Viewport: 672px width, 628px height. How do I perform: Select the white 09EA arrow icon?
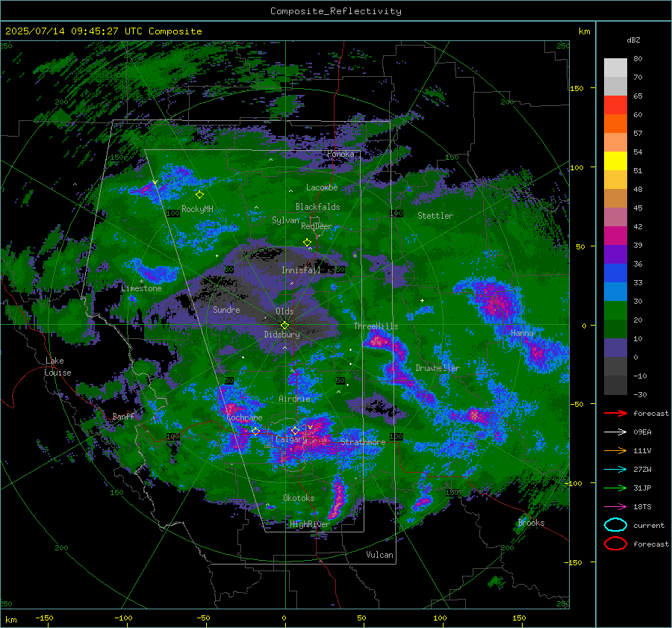point(615,432)
